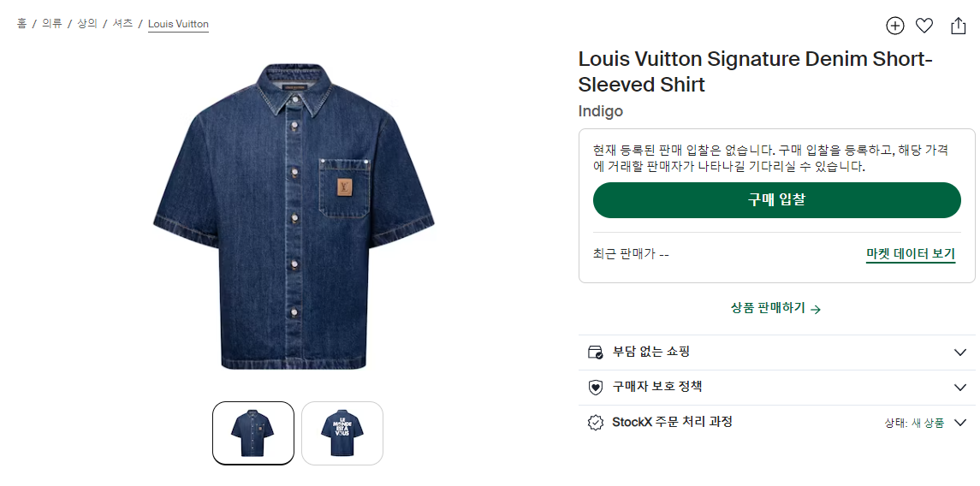Navigate to 상의 breadcrumb
The width and height of the screenshot is (980, 486).
(x=87, y=24)
